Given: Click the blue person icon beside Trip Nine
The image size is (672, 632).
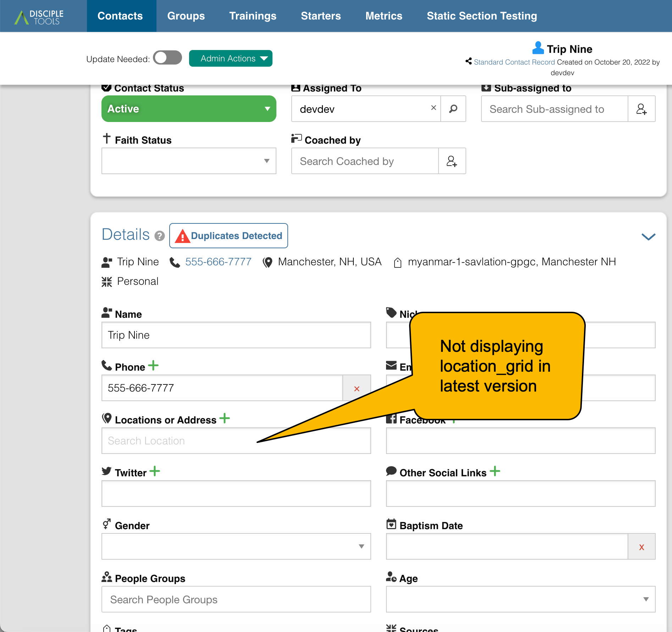Looking at the screenshot, I should (538, 48).
